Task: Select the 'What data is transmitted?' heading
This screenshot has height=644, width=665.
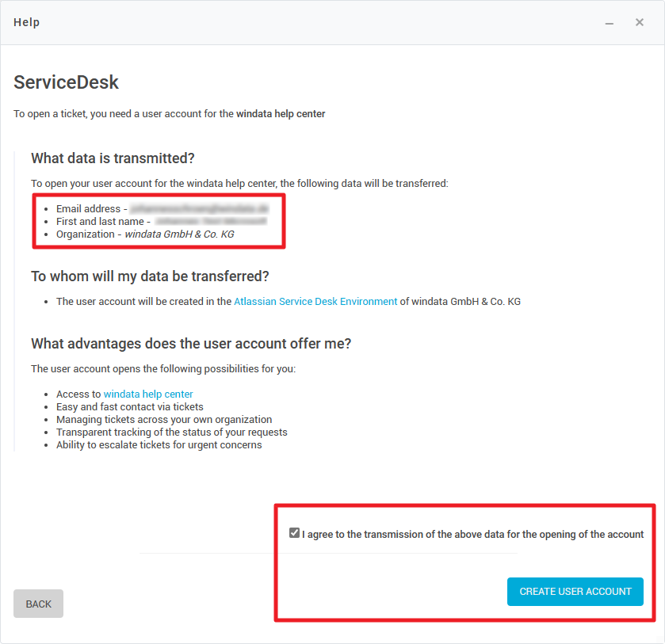Action: click(x=113, y=158)
